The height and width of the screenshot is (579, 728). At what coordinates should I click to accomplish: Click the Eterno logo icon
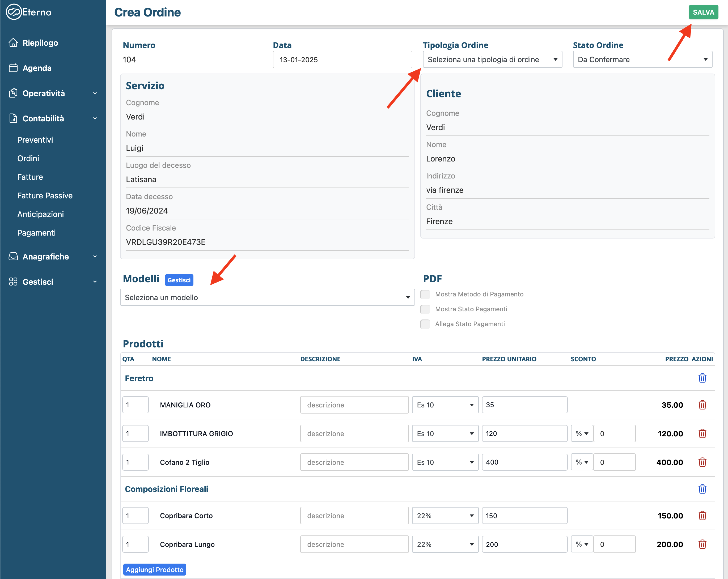click(x=14, y=12)
